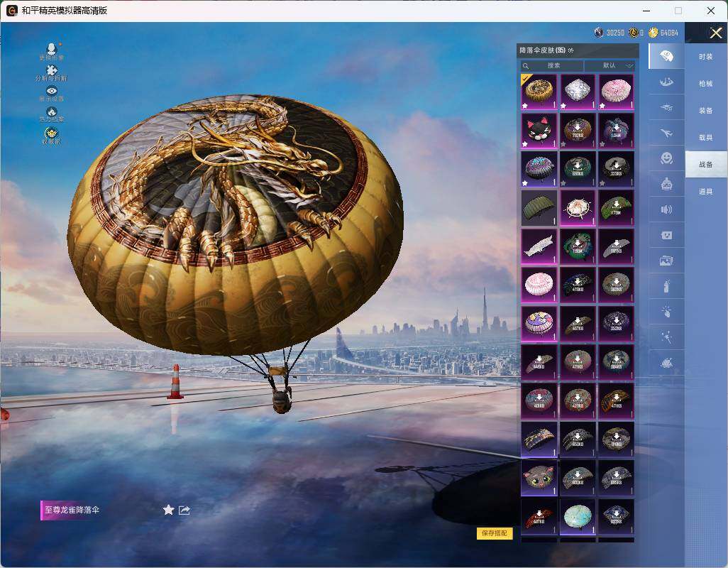
Task: Open the 默认 sort dropdown
Action: coord(610,66)
